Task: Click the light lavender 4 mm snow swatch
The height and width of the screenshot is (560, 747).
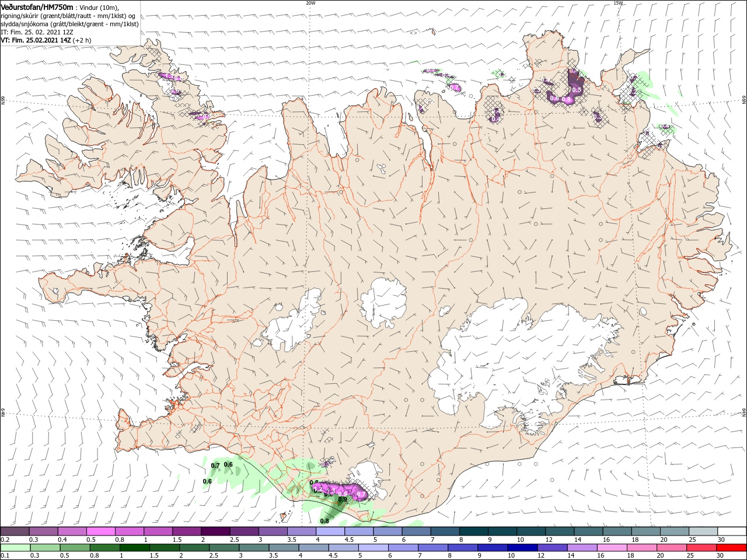Action: coord(330,531)
